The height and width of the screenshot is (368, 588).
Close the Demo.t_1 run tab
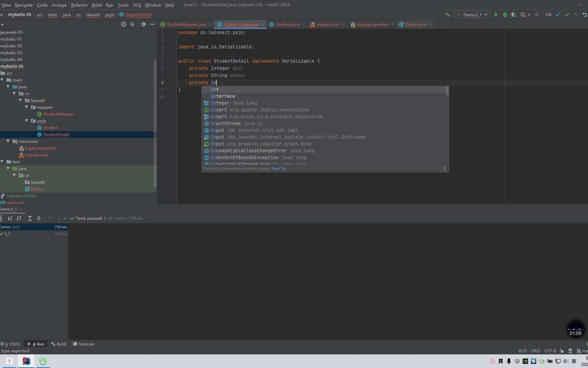[x=21, y=209]
